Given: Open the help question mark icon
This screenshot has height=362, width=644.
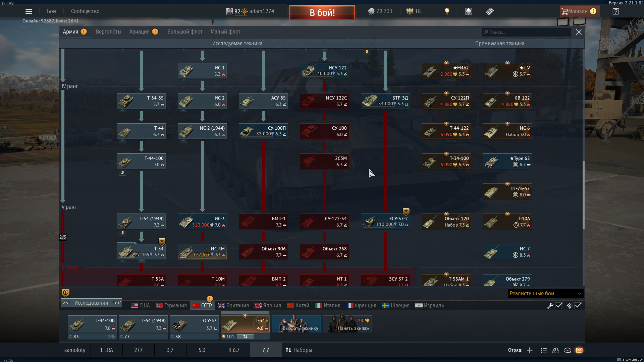Looking at the screenshot, I should 615,11.
